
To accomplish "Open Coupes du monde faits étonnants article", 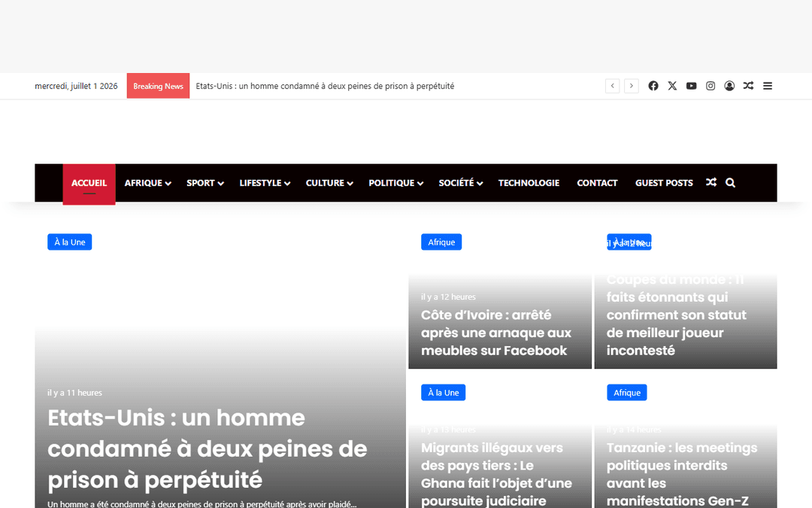I will point(677,315).
